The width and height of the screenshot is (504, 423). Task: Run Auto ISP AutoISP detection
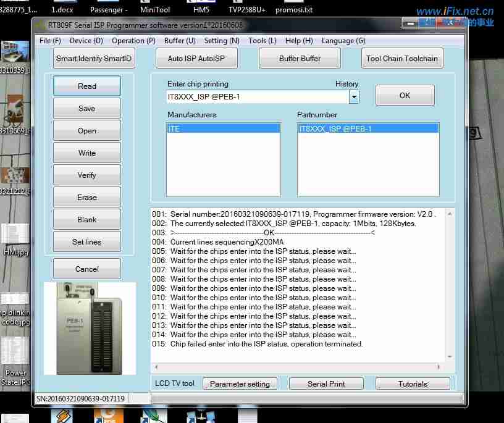click(x=196, y=58)
